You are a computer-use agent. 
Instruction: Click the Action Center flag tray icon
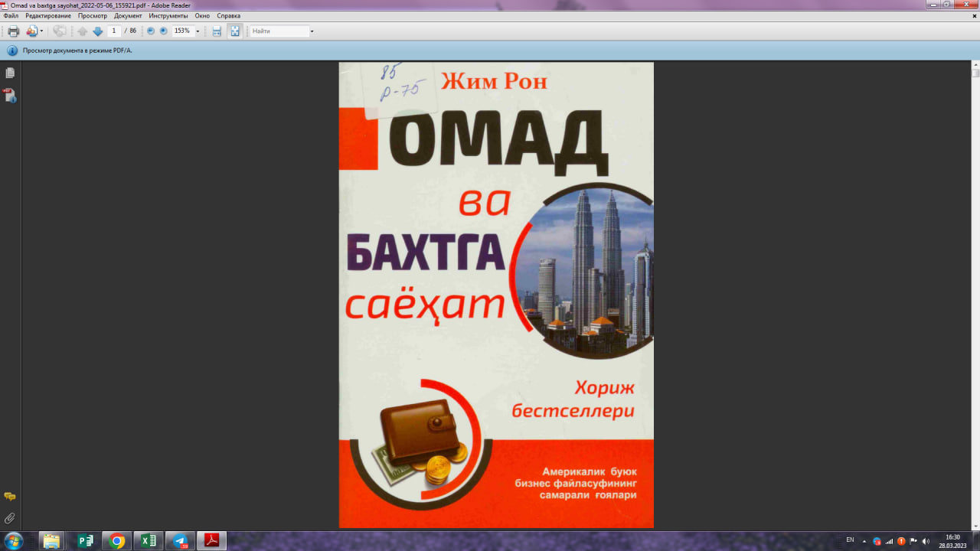pos(913,541)
